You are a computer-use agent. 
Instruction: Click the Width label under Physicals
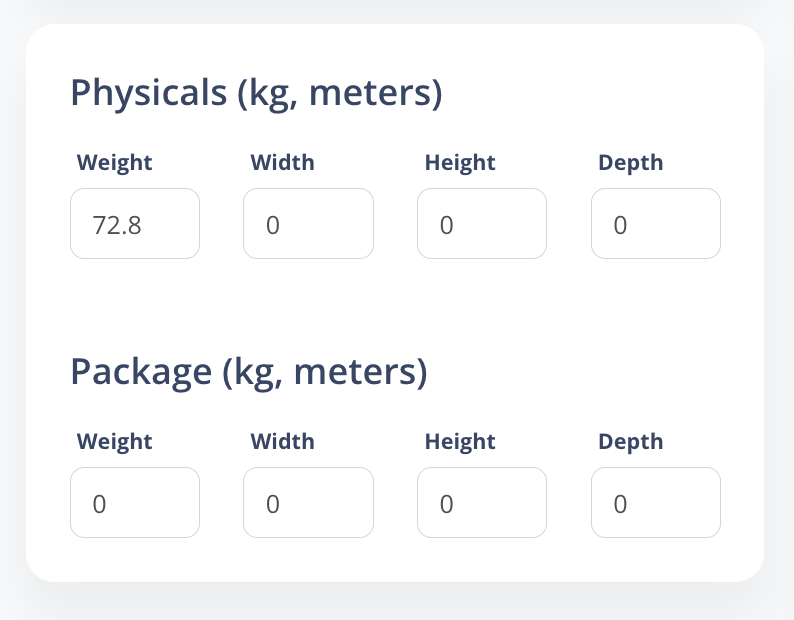(x=282, y=162)
